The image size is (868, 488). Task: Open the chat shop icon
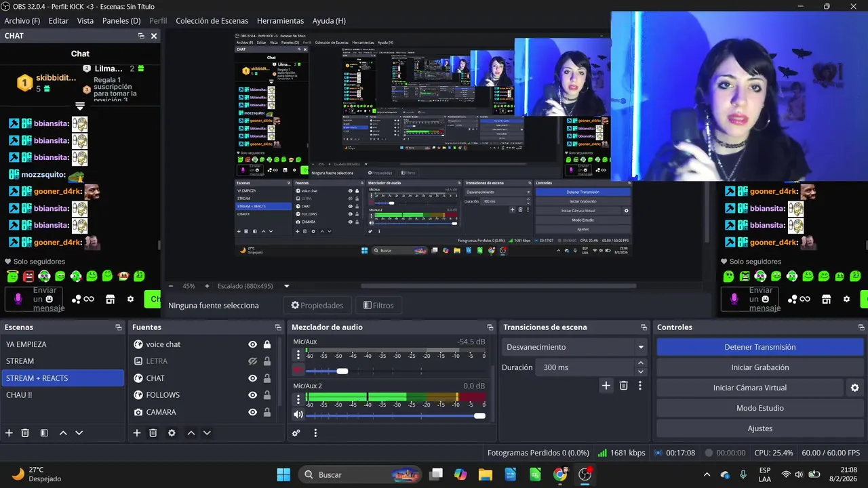[x=111, y=299]
